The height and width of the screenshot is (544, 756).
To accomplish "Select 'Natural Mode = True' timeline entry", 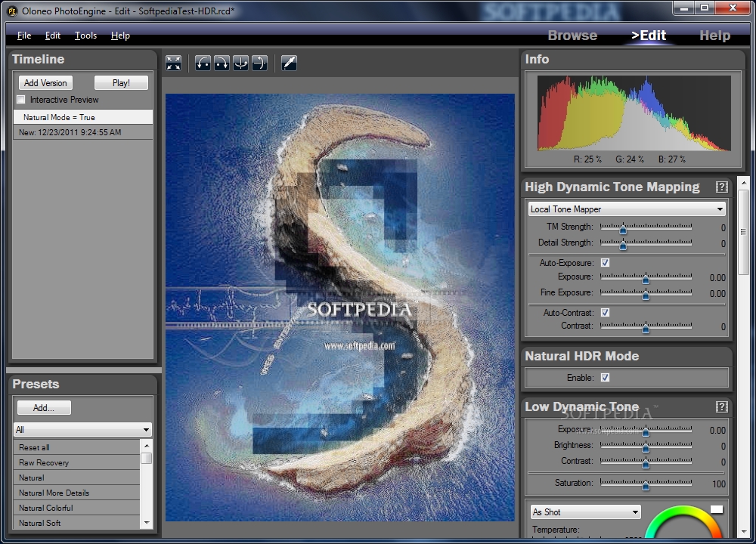I will (82, 117).
